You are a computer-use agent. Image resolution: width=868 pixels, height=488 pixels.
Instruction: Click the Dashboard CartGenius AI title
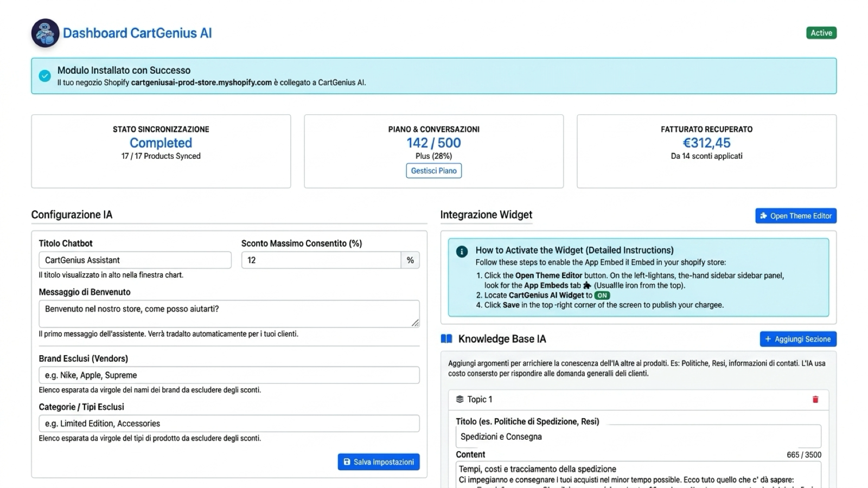point(137,33)
